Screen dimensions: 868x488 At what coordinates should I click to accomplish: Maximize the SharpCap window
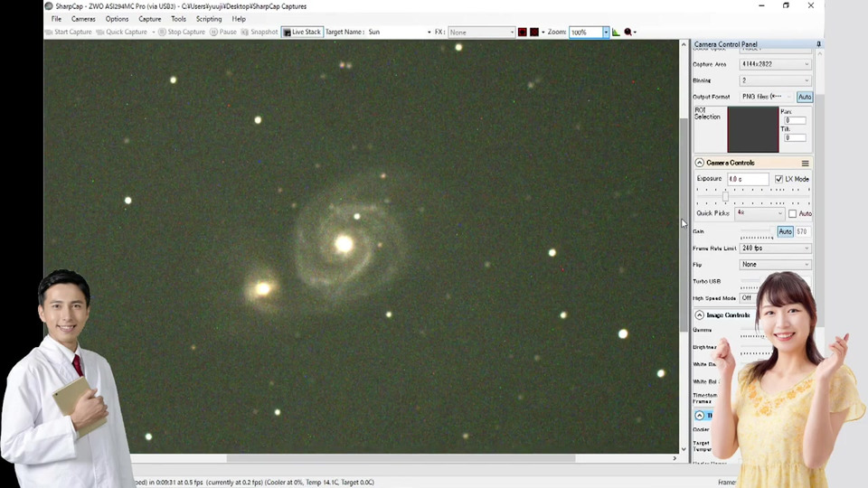[786, 5]
